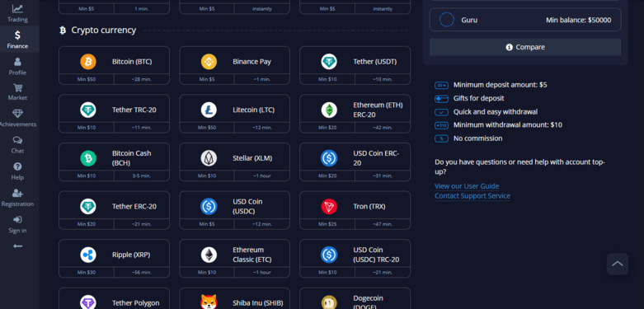The width and height of the screenshot is (644, 309).
Task: Select the Ethereum (ETH) ERC-20 logo icon
Action: pyautogui.click(x=329, y=110)
